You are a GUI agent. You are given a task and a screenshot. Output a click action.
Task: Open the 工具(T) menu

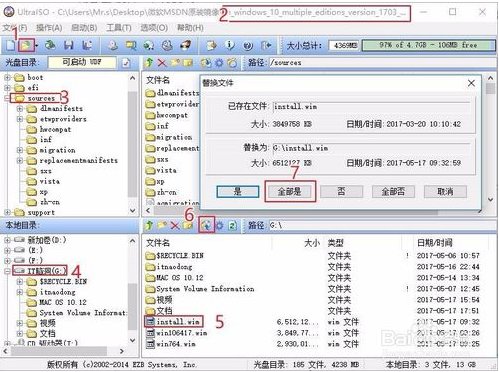(119, 28)
